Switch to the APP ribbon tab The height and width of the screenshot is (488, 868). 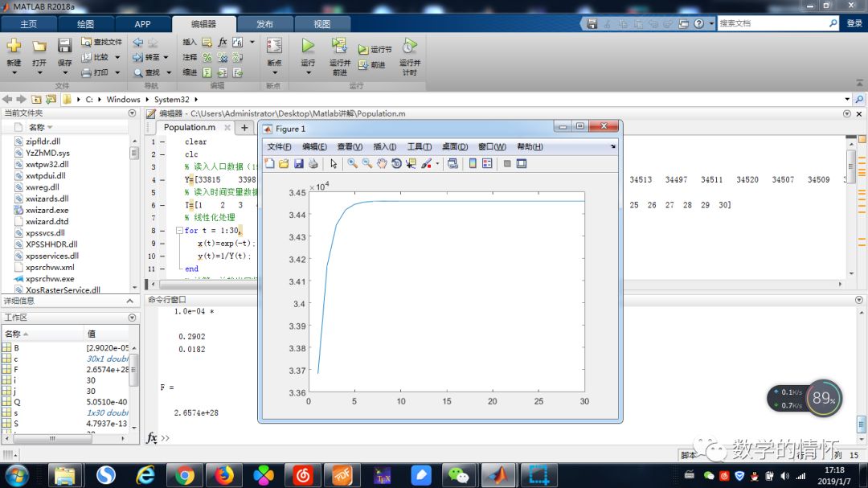(142, 24)
